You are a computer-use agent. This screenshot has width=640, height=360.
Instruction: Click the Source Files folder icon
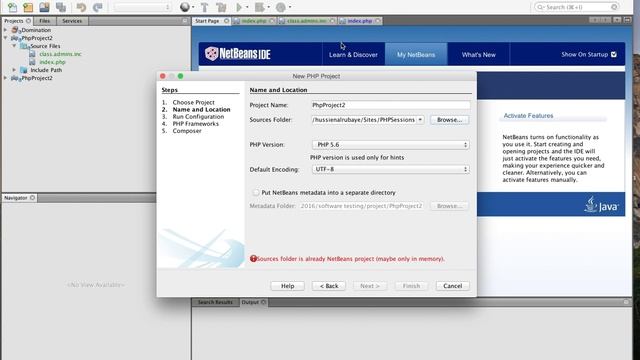coord(24,46)
